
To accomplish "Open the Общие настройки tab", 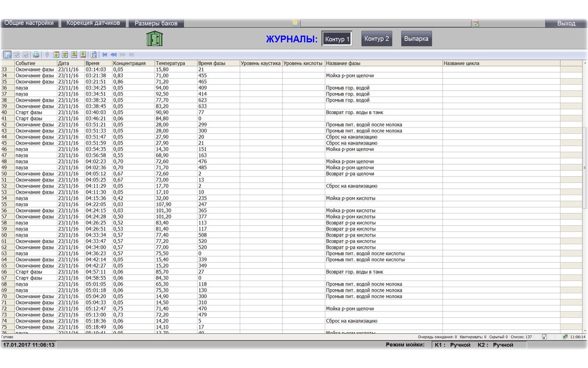I will coord(29,23).
